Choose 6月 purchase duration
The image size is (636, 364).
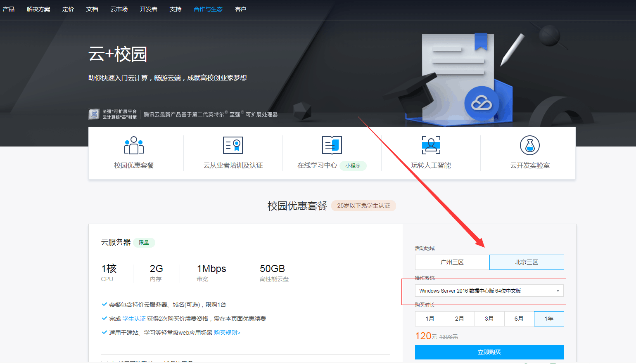[519, 319]
